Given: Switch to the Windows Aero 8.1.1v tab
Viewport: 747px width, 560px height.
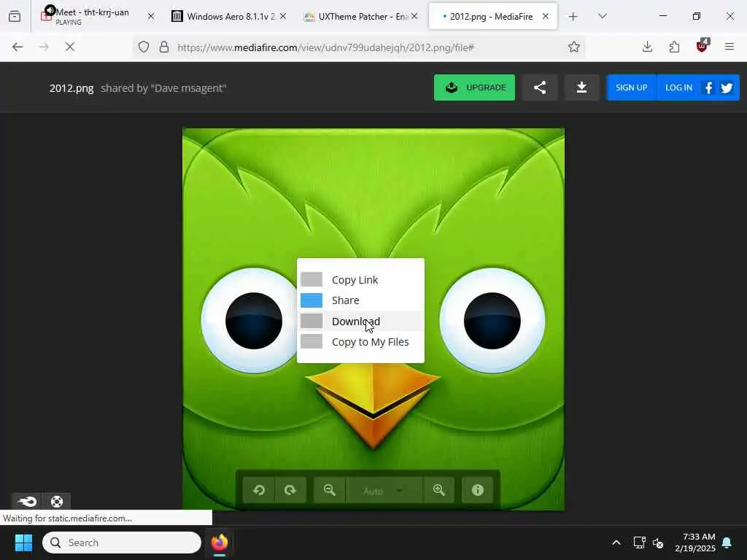Looking at the screenshot, I should point(231,16).
